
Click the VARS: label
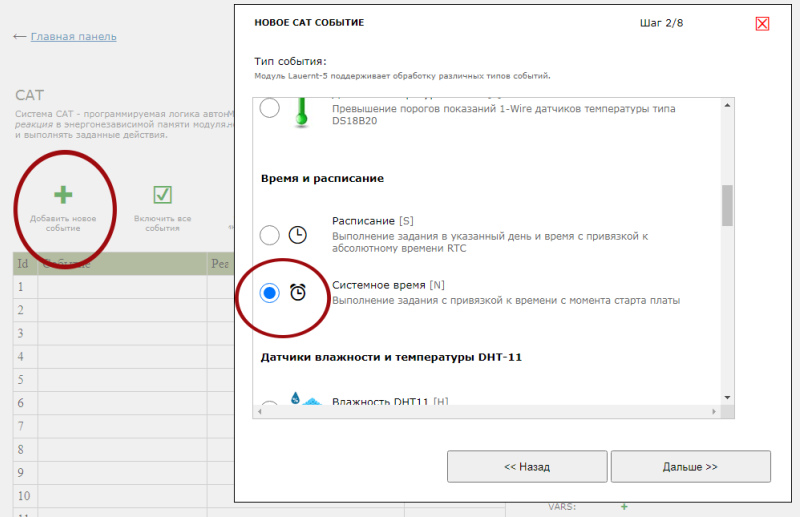tap(562, 507)
